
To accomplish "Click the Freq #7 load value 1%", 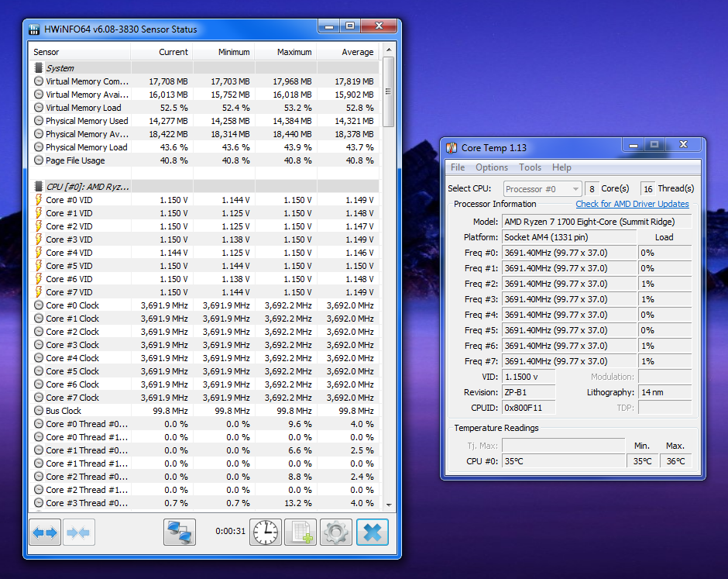I will pyautogui.click(x=664, y=361).
